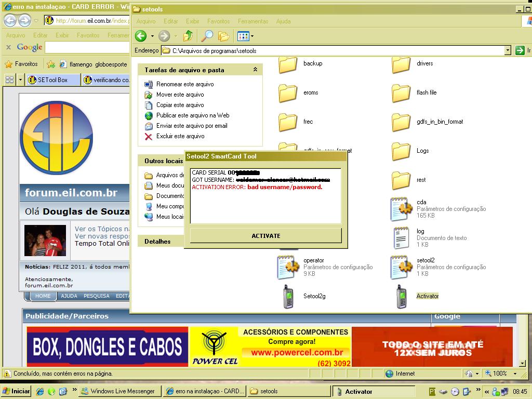The image size is (532, 399).
Task: Open Favoritos menu in setools window
Action: pyautogui.click(x=219, y=21)
